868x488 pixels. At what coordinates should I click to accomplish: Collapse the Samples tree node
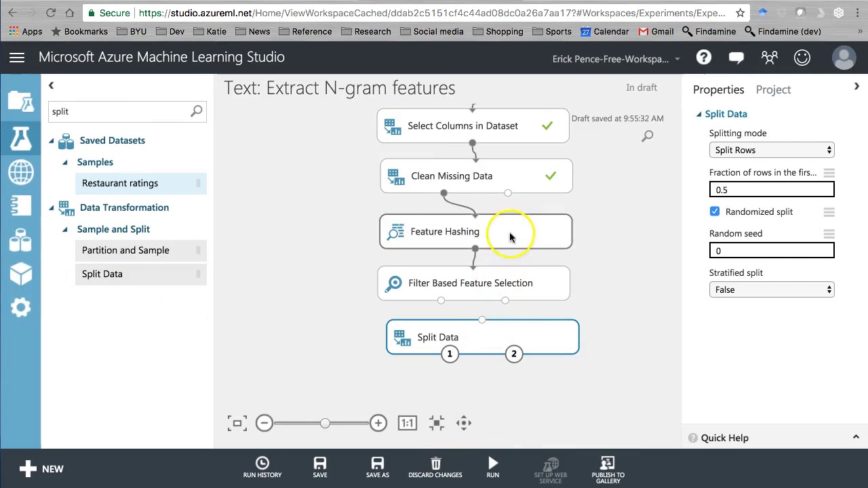[x=65, y=162]
